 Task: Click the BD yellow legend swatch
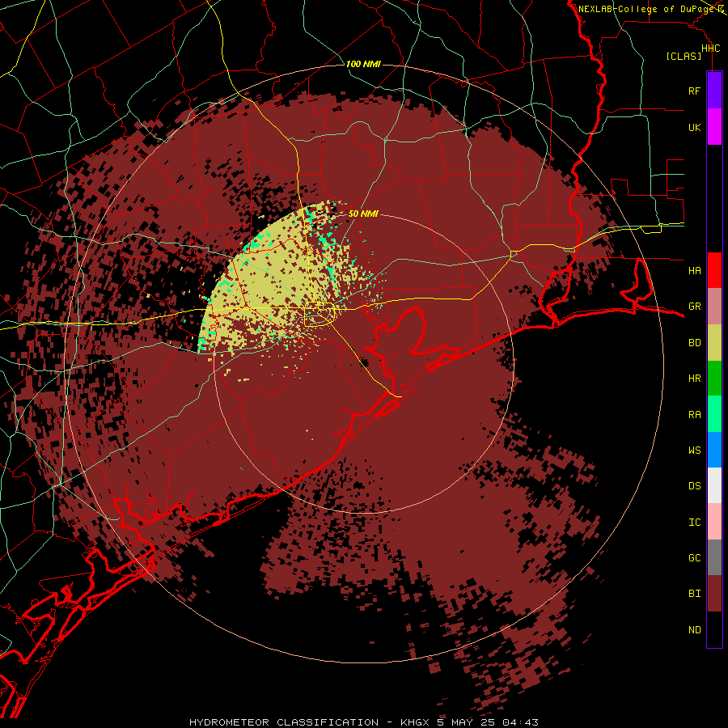714,343
